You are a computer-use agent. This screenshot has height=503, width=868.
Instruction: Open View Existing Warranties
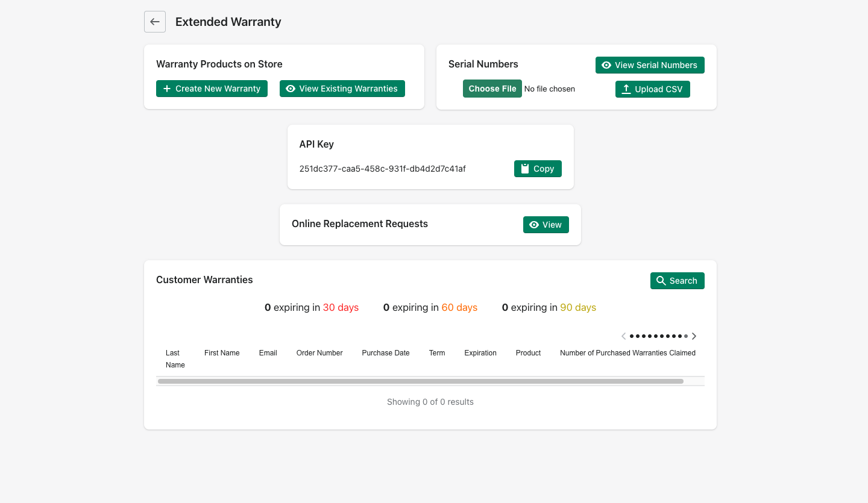[342, 89]
